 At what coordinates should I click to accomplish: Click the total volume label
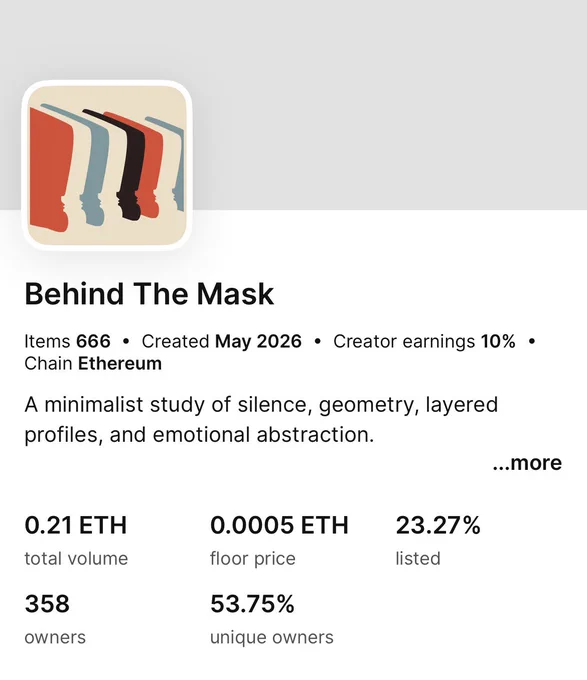pos(76,559)
